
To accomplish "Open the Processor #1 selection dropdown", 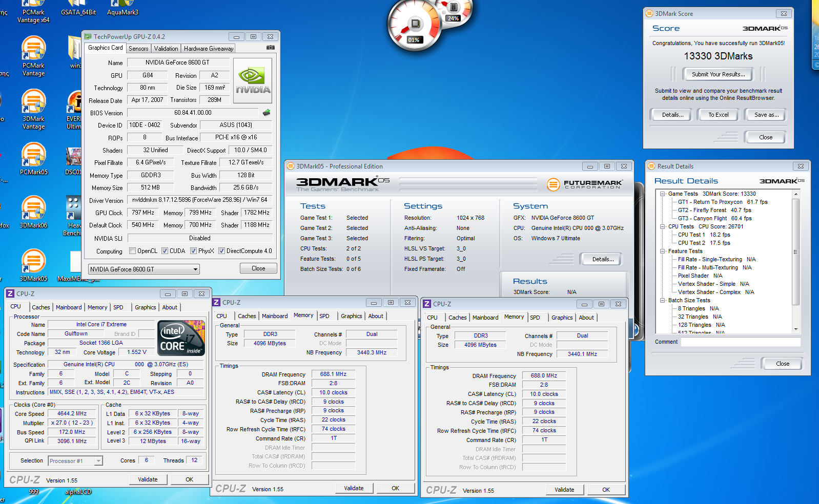I will click(x=75, y=461).
